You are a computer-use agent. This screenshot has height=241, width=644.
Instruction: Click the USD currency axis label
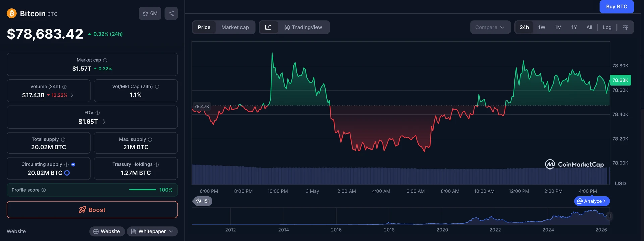(x=620, y=184)
